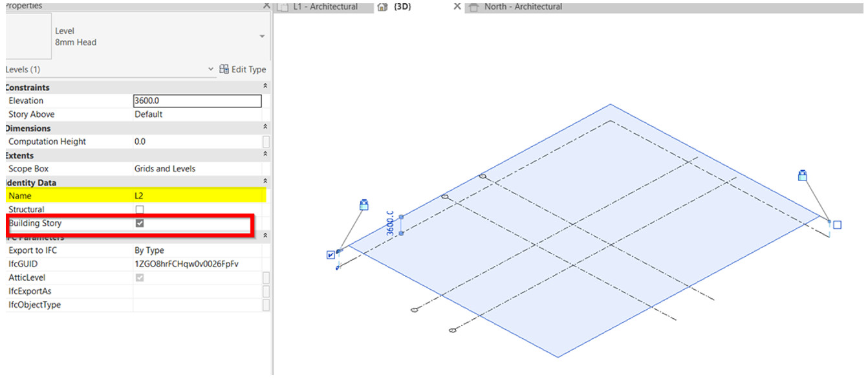Toggle the right level bubble checkbox

tap(837, 225)
